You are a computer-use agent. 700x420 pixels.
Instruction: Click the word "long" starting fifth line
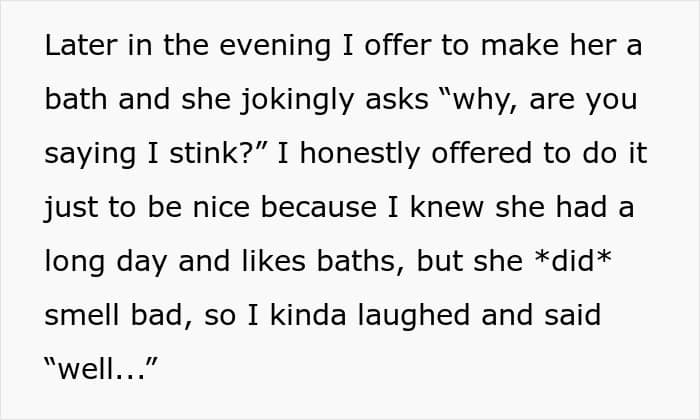[70, 261]
